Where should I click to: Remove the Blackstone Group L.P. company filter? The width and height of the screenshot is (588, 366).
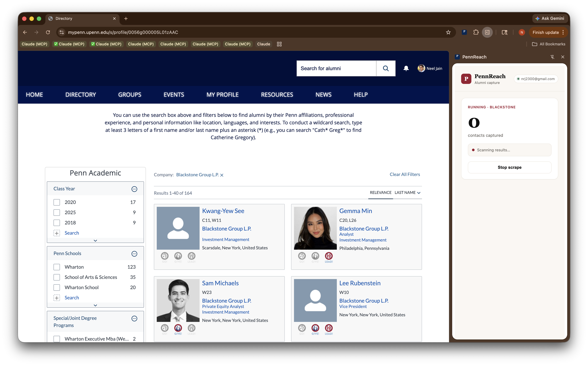(x=222, y=175)
